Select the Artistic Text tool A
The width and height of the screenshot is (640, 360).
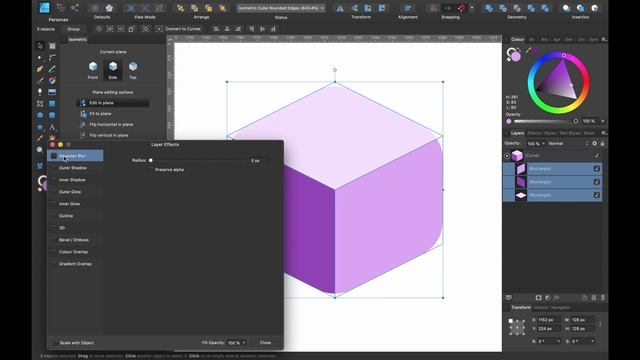(x=52, y=127)
